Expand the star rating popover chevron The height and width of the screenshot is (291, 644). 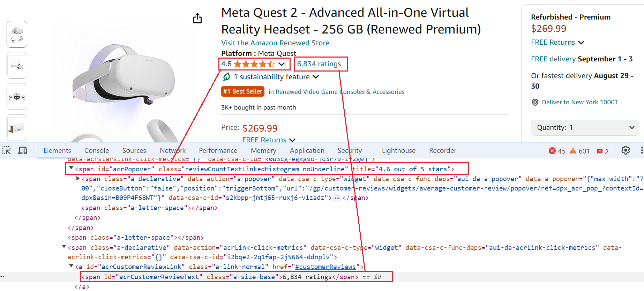pyautogui.click(x=282, y=64)
